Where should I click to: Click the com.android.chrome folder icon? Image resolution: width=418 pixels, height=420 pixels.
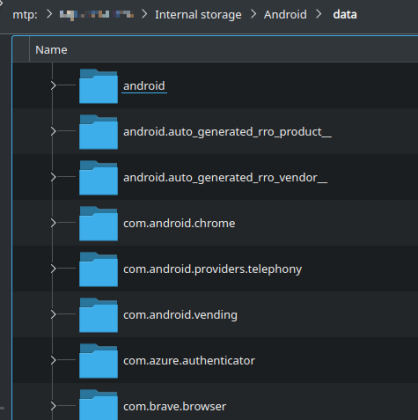[98, 223]
